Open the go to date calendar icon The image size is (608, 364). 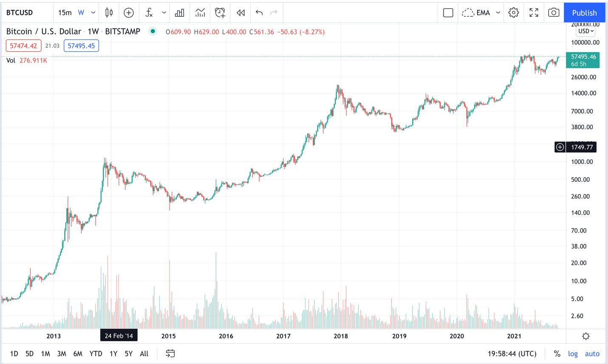tap(170, 353)
